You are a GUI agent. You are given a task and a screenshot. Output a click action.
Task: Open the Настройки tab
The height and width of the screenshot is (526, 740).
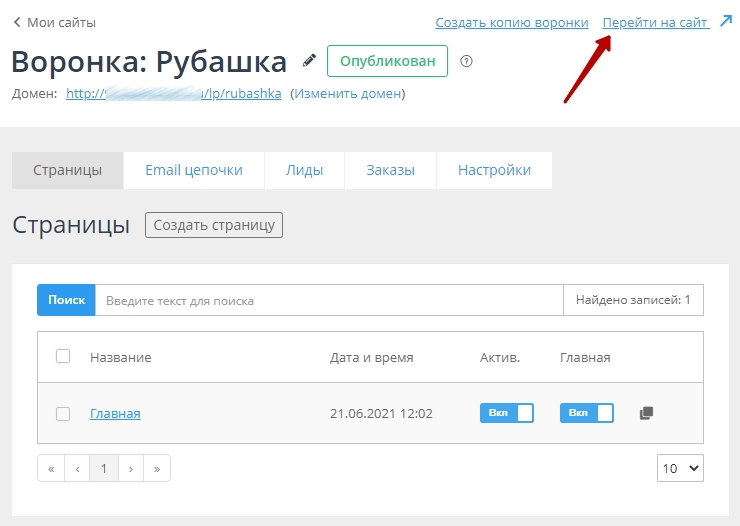click(494, 170)
